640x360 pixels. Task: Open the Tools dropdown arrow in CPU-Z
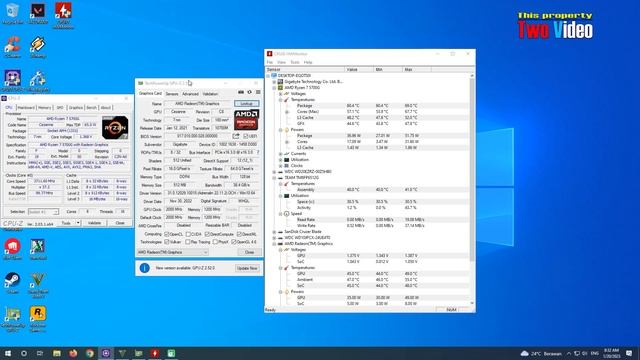[78, 223]
